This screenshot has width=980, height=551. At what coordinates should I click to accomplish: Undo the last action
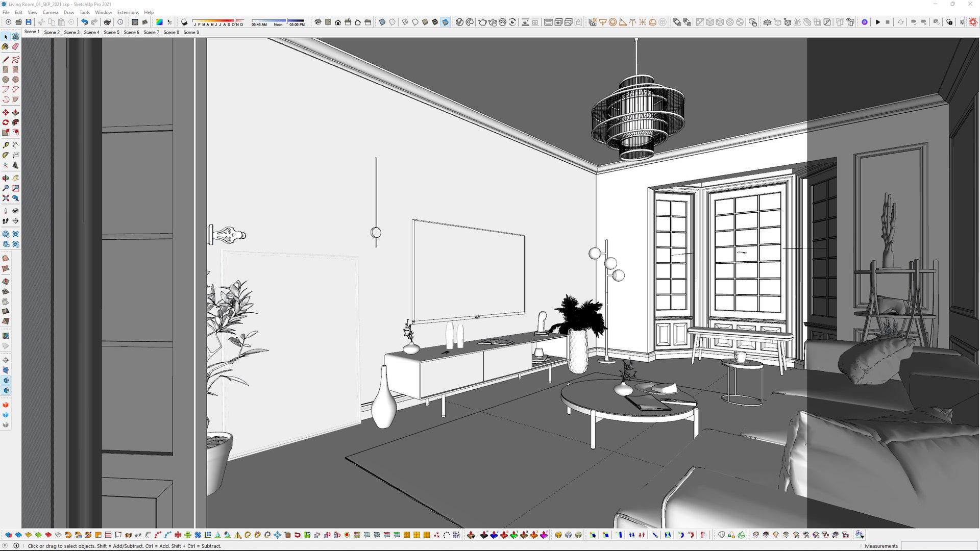(x=84, y=22)
